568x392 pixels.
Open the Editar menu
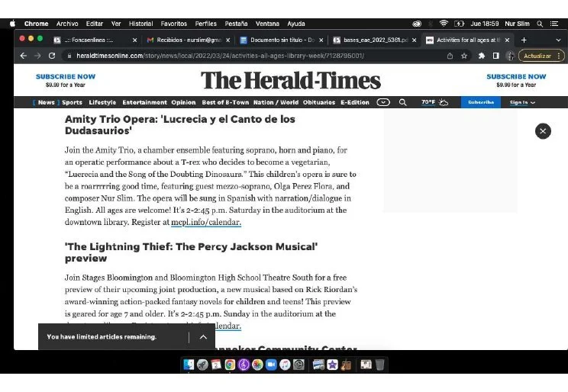[x=95, y=24]
